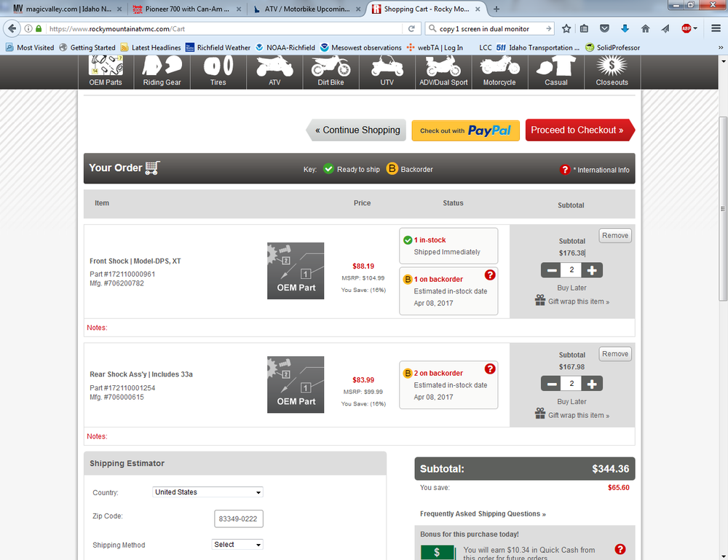Click the Front Shock backorder help icon
The height and width of the screenshot is (560, 728).
click(x=490, y=275)
